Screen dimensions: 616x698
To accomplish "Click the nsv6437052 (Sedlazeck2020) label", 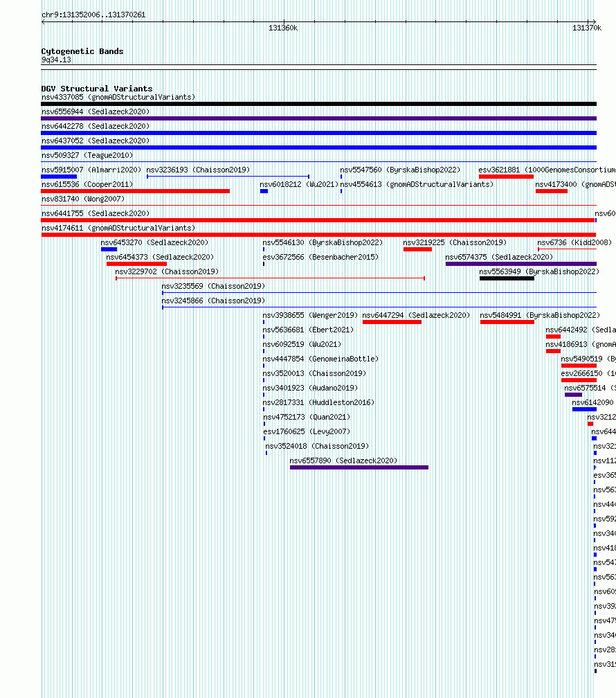I will [x=96, y=141].
